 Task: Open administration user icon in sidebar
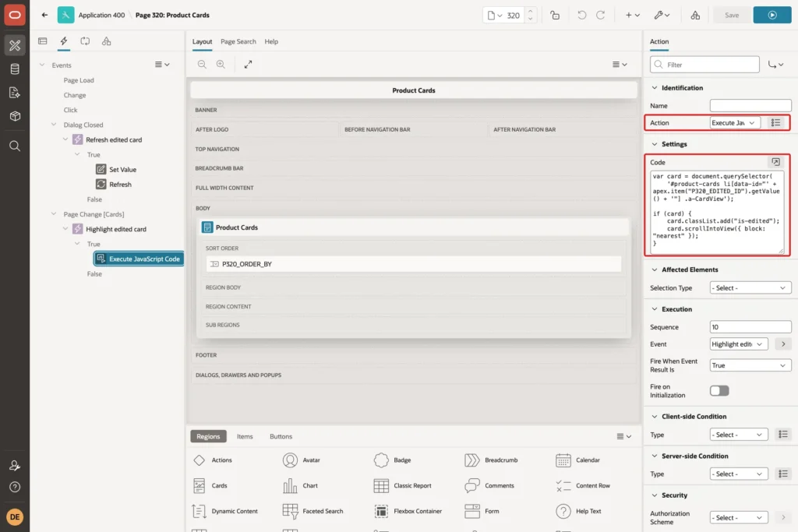[x=15, y=465]
